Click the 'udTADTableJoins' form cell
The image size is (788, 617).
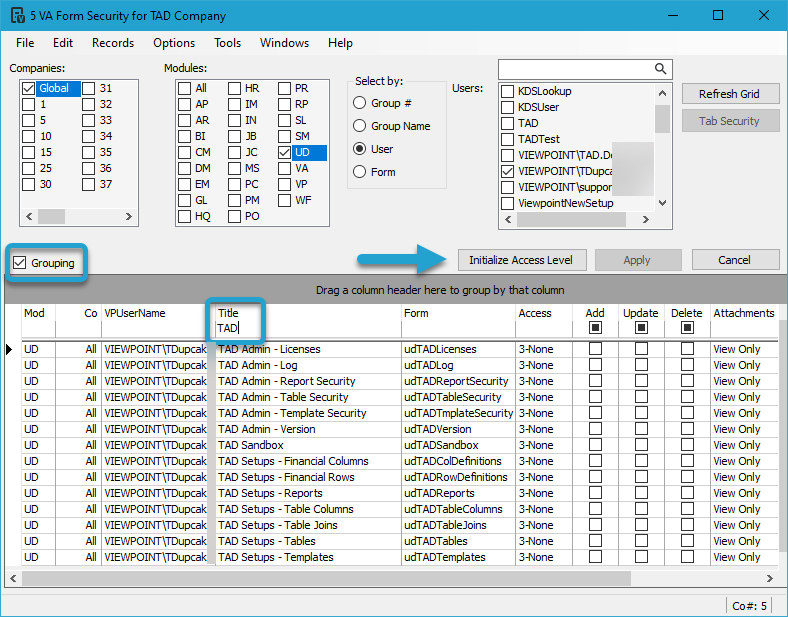(458, 525)
